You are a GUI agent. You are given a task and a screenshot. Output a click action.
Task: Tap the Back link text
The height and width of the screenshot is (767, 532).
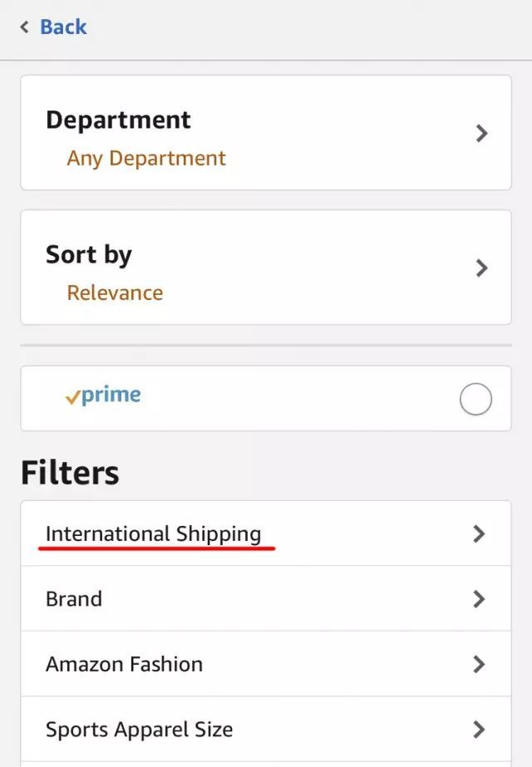(x=63, y=27)
